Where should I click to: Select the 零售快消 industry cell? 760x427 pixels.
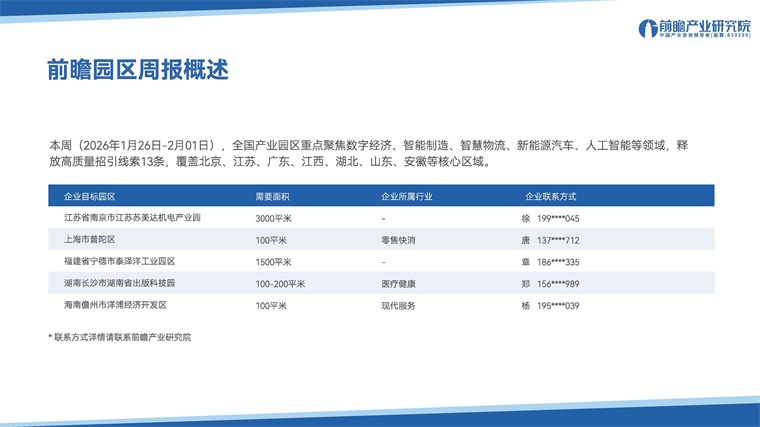[x=398, y=240]
